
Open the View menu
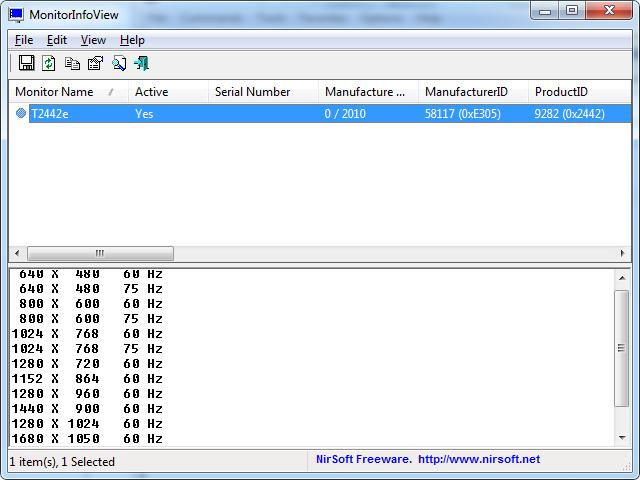[93, 40]
